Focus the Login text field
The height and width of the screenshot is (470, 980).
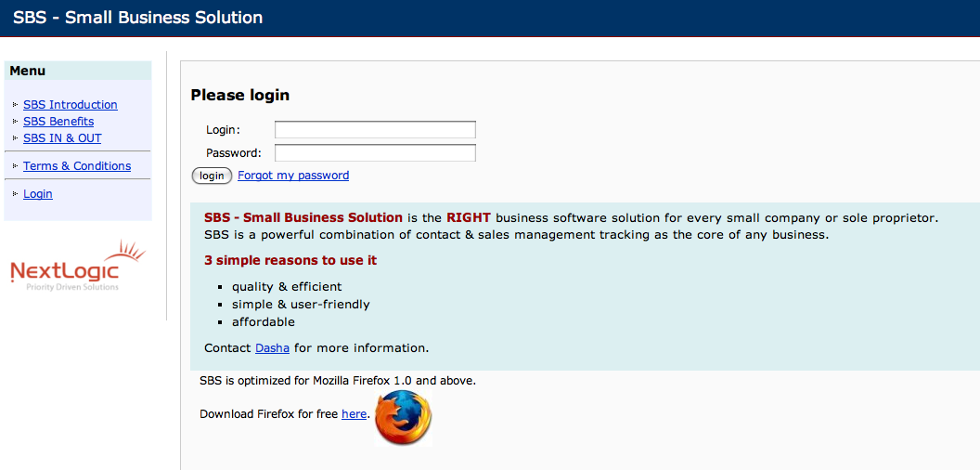click(x=375, y=129)
